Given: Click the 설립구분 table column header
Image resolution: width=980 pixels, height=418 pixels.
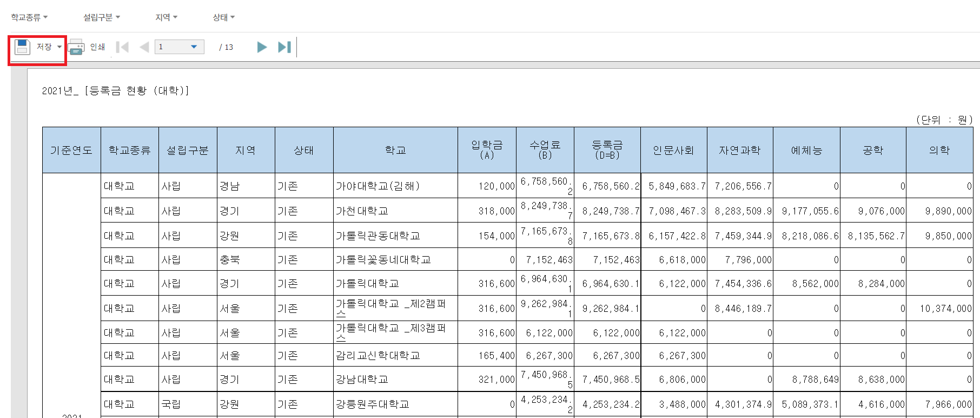Looking at the screenshot, I should (x=188, y=150).
